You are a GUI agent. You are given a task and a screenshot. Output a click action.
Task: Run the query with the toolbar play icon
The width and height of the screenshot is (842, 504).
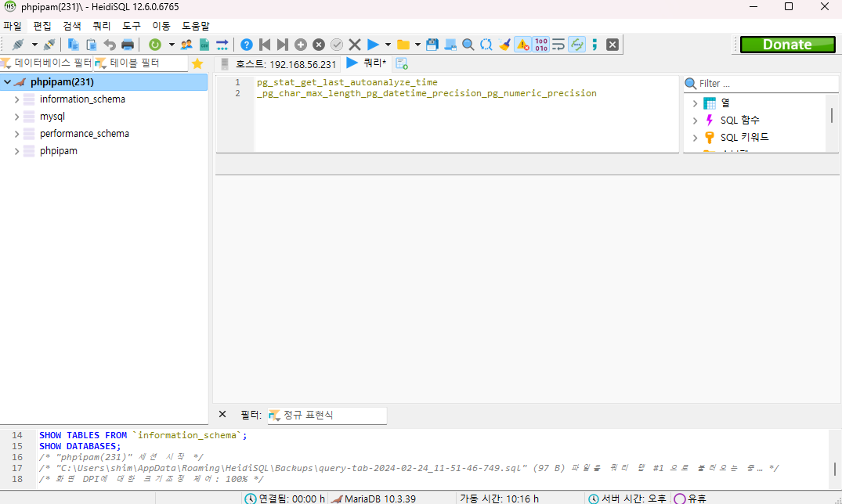(373, 45)
